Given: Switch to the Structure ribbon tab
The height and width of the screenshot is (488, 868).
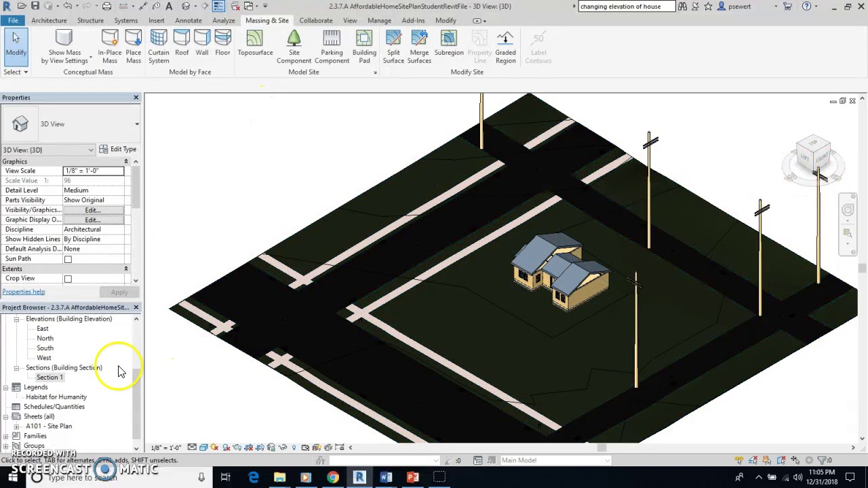Looking at the screenshot, I should (x=90, y=20).
